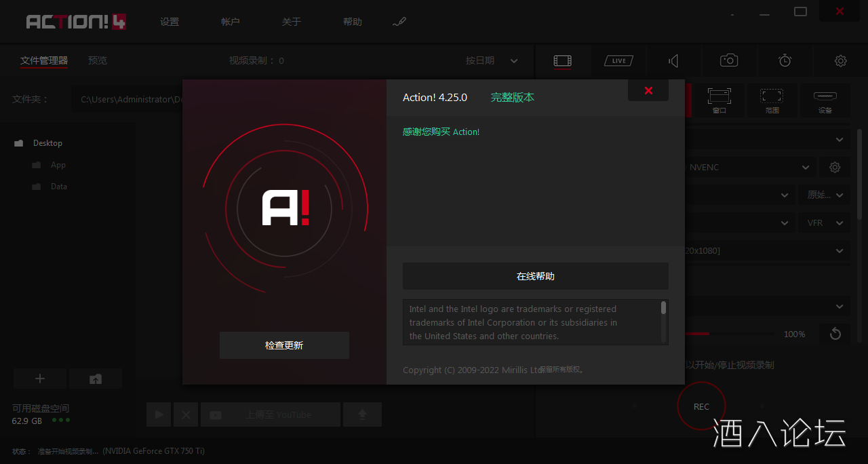Open the 帮助 menu
868x464 pixels.
coord(353,22)
